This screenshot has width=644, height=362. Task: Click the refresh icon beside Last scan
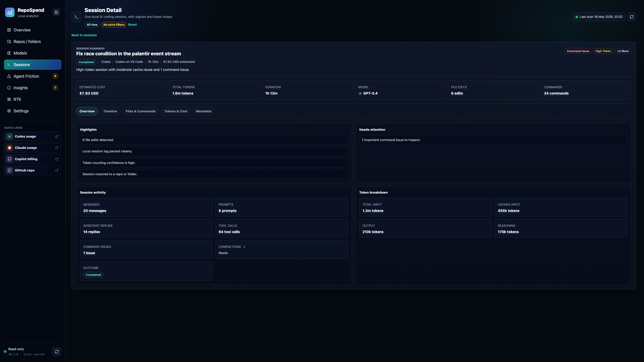tap(631, 17)
